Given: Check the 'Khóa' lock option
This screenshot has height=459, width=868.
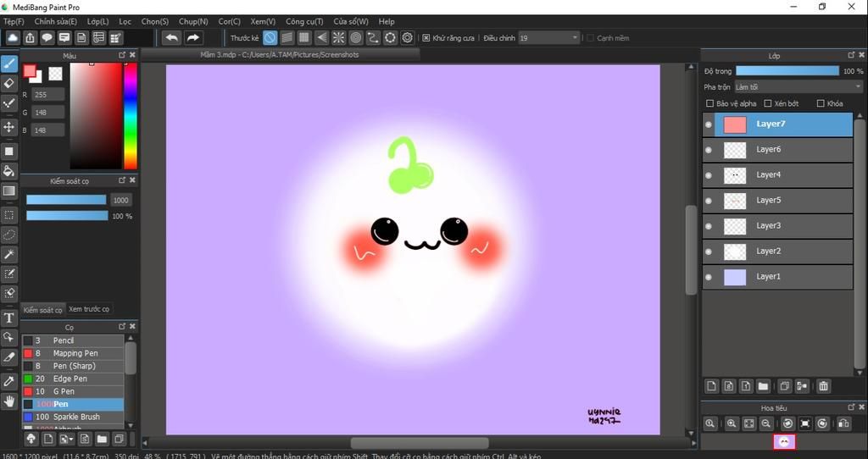Looking at the screenshot, I should click(821, 103).
